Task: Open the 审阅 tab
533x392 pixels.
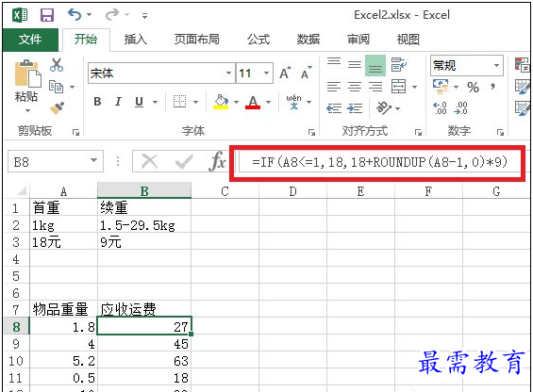Action: 358,40
